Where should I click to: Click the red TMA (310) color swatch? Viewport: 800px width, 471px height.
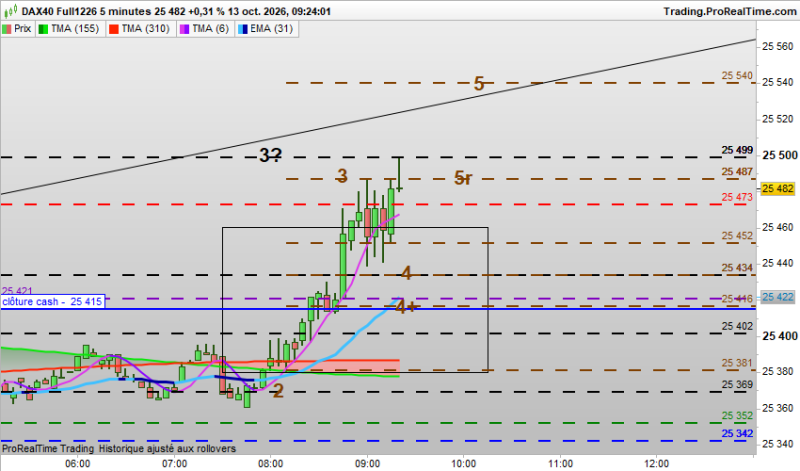(114, 29)
